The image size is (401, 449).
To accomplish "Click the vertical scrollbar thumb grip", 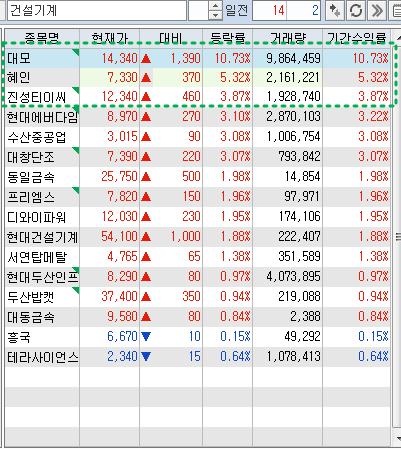I will [x=398, y=237].
